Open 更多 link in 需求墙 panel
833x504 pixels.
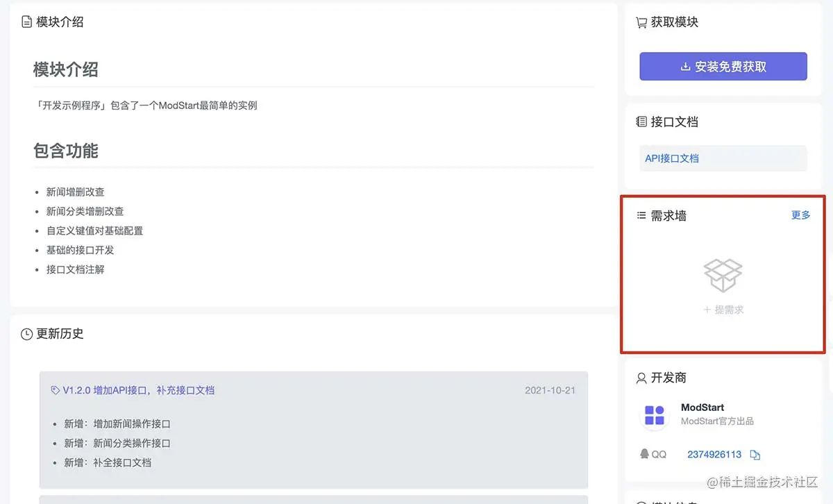pyautogui.click(x=801, y=215)
